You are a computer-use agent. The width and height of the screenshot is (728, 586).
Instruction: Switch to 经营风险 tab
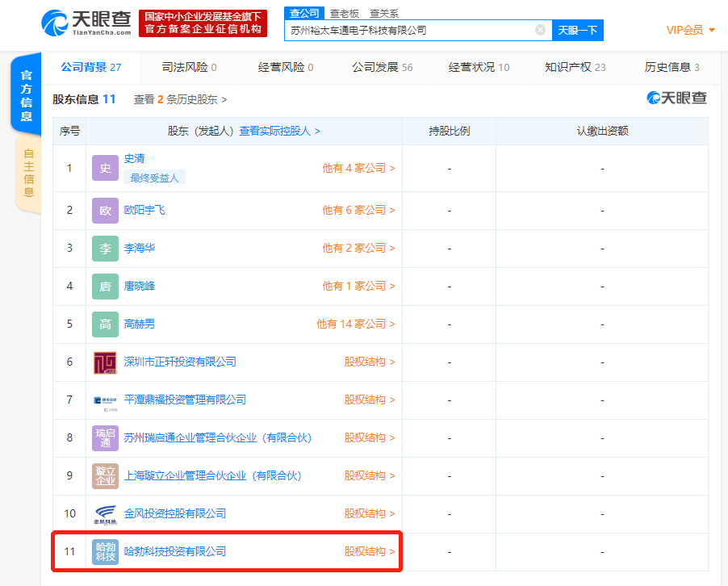[x=286, y=67]
